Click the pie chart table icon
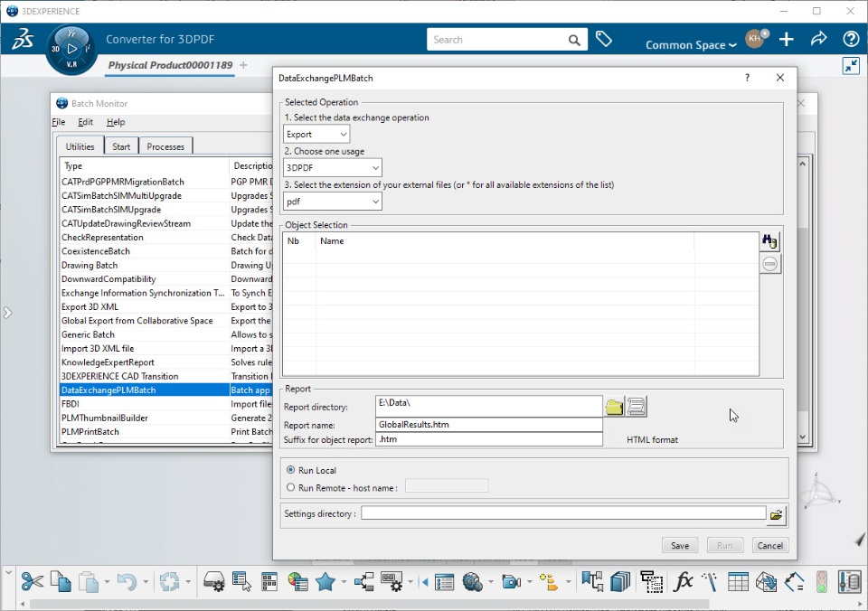868x611 pixels. click(297, 582)
